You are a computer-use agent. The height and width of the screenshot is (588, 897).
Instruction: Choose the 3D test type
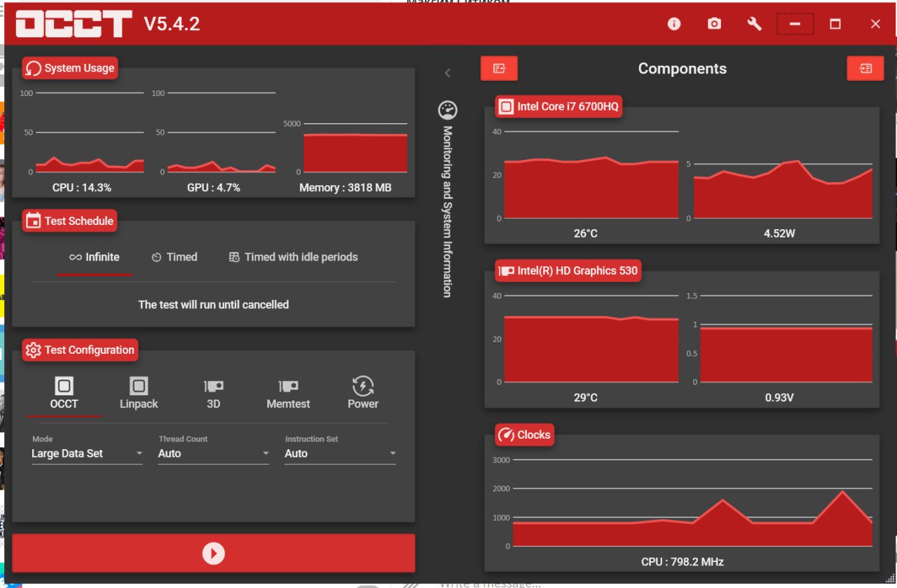tap(214, 393)
